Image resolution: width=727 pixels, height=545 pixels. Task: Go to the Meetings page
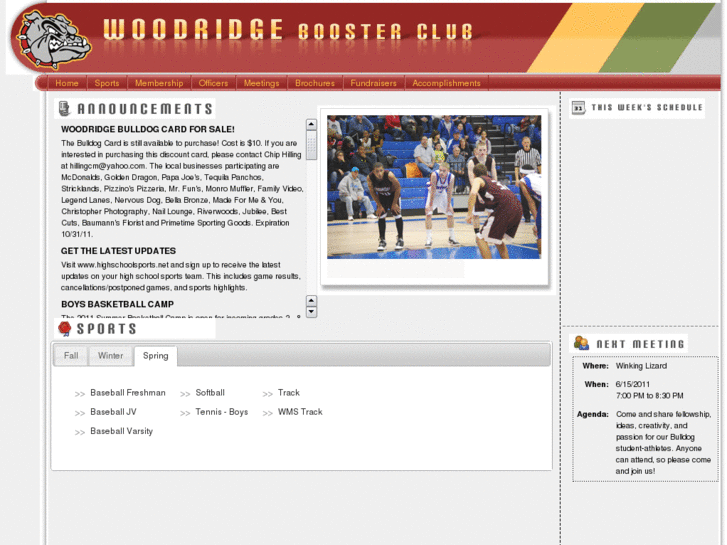[261, 83]
